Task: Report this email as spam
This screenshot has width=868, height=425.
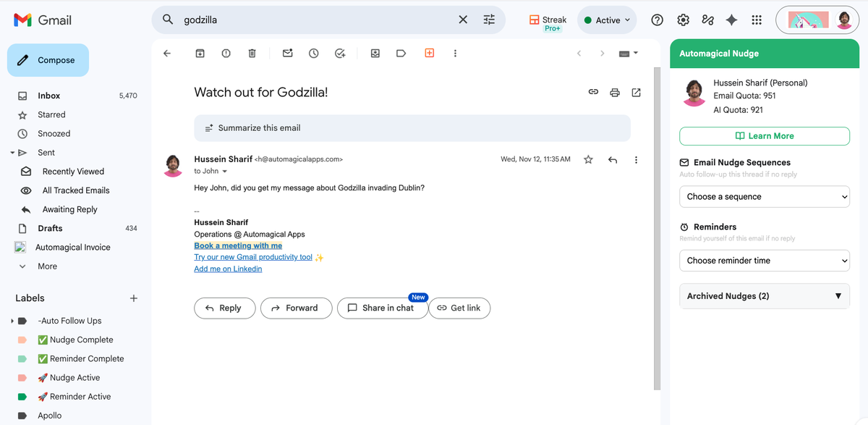Action: [226, 53]
